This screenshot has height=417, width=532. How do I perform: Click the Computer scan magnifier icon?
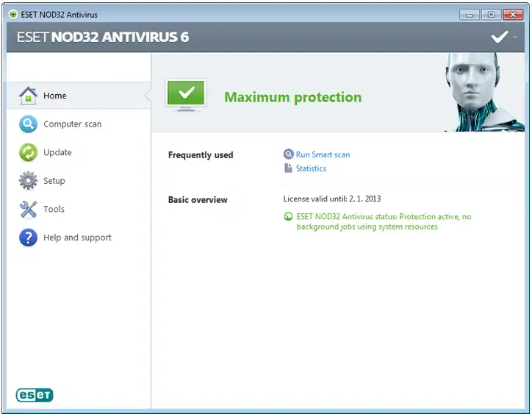[28, 124]
